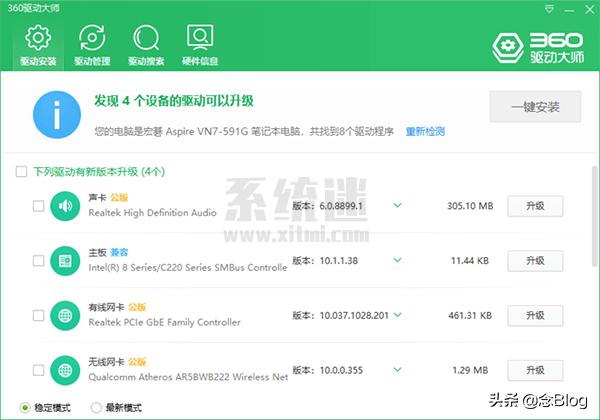Click the 305.10 MB size value
Image resolution: width=600 pixels, height=420 pixels.
click(x=470, y=206)
